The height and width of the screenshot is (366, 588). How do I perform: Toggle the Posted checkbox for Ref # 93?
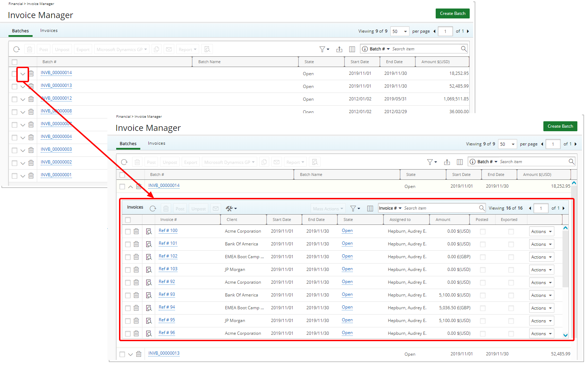(x=482, y=295)
